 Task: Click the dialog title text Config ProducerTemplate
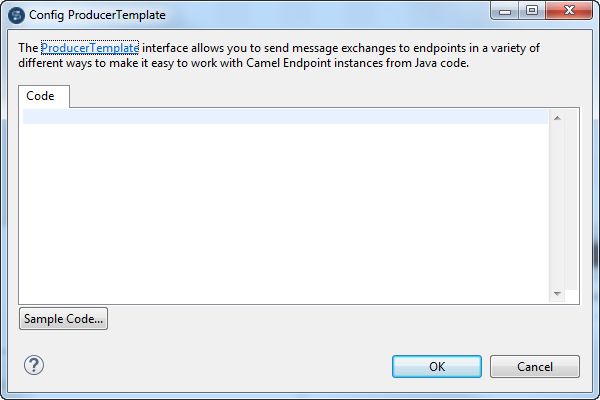[x=98, y=15]
